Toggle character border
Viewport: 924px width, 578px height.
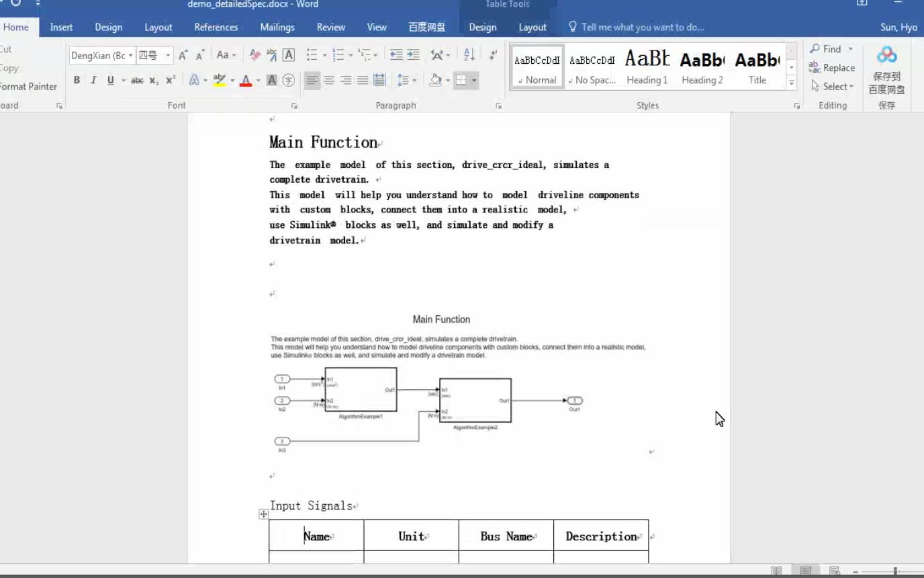point(289,55)
